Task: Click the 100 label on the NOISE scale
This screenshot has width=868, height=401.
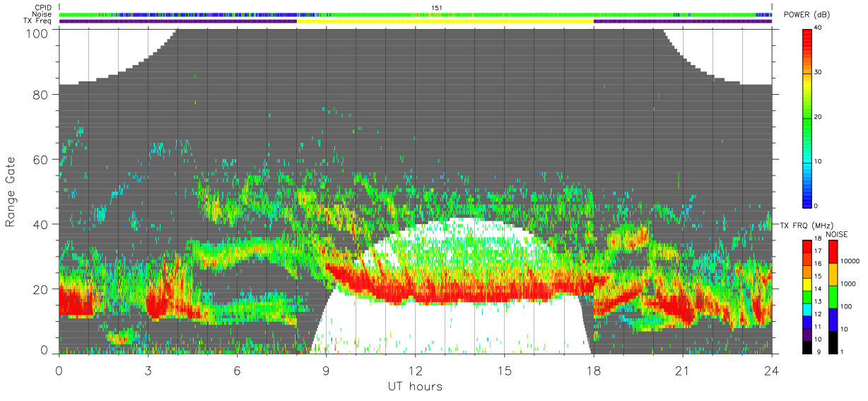Action: 846,306
